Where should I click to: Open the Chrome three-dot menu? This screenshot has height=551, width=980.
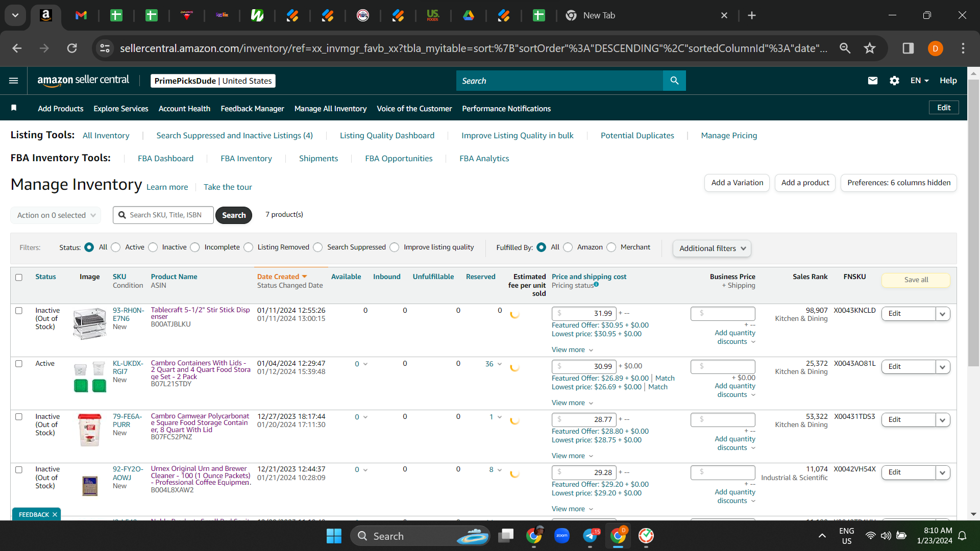963,48
